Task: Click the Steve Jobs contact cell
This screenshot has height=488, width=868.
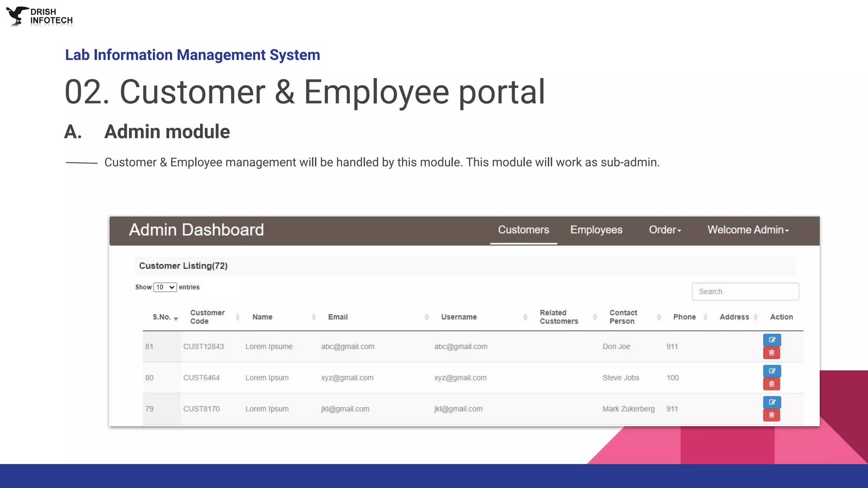Action: 620,378
